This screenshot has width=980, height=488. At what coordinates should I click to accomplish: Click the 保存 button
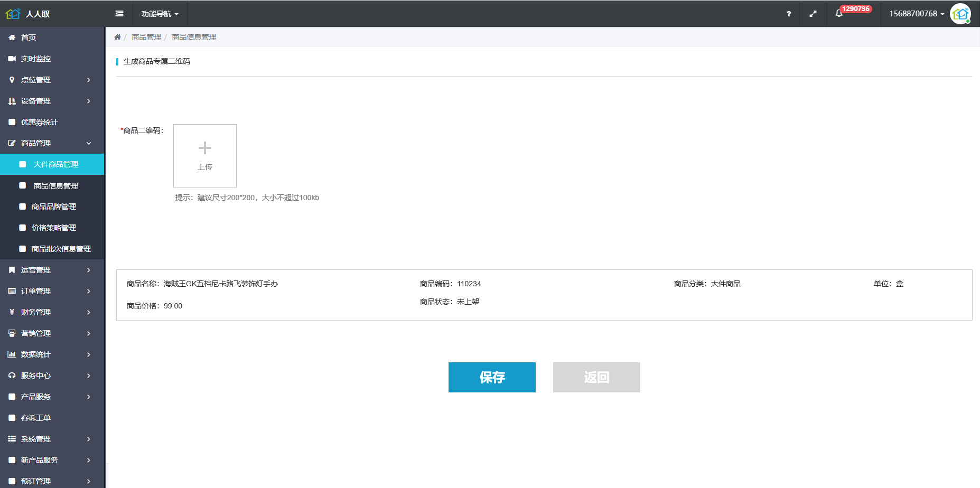click(x=492, y=377)
